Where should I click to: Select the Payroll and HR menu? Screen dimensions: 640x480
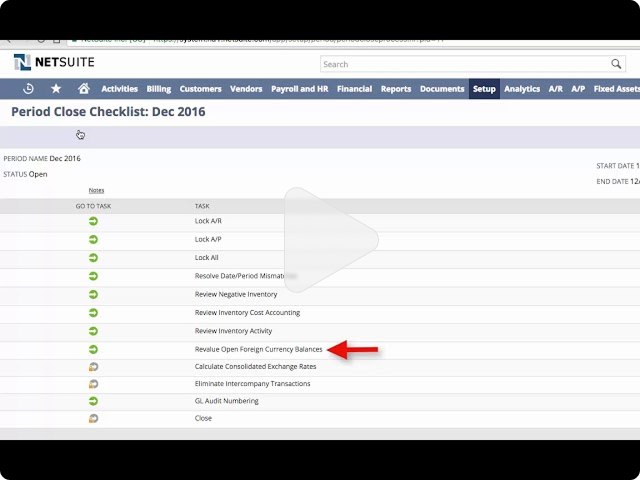point(299,89)
